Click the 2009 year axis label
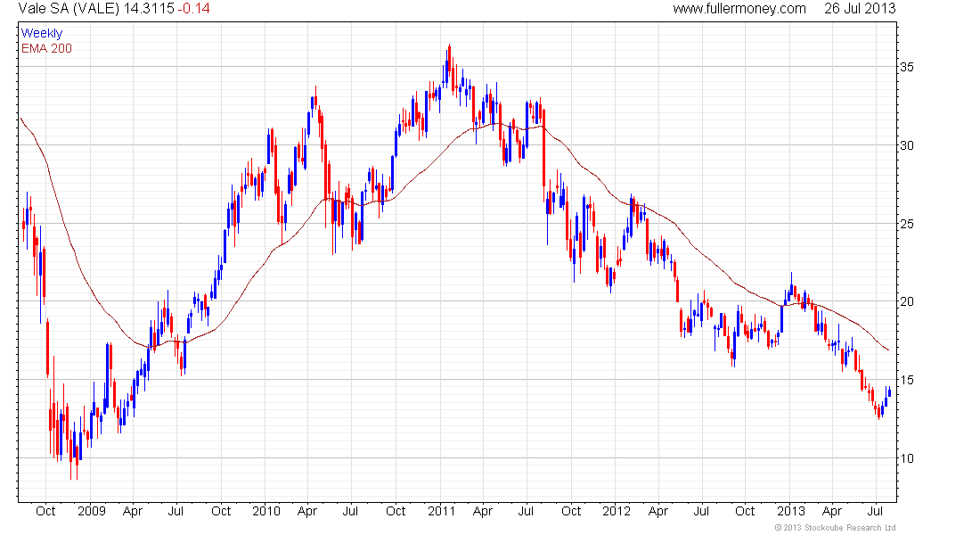 tap(91, 511)
